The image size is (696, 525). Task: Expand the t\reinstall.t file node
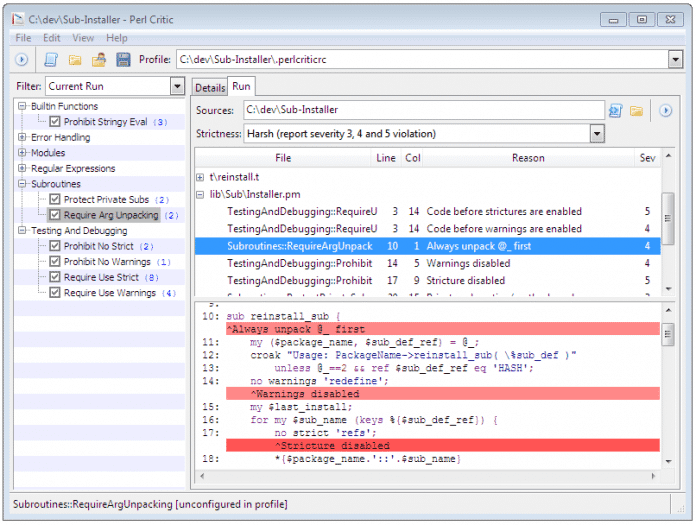tap(201, 177)
